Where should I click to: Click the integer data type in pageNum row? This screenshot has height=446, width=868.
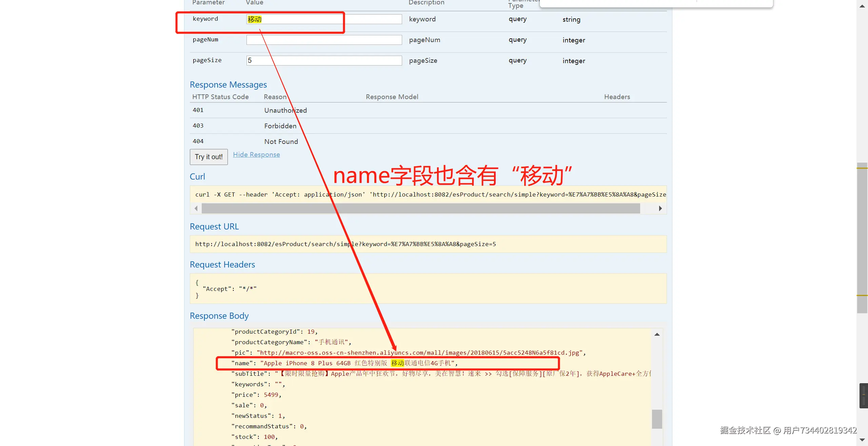pos(574,40)
